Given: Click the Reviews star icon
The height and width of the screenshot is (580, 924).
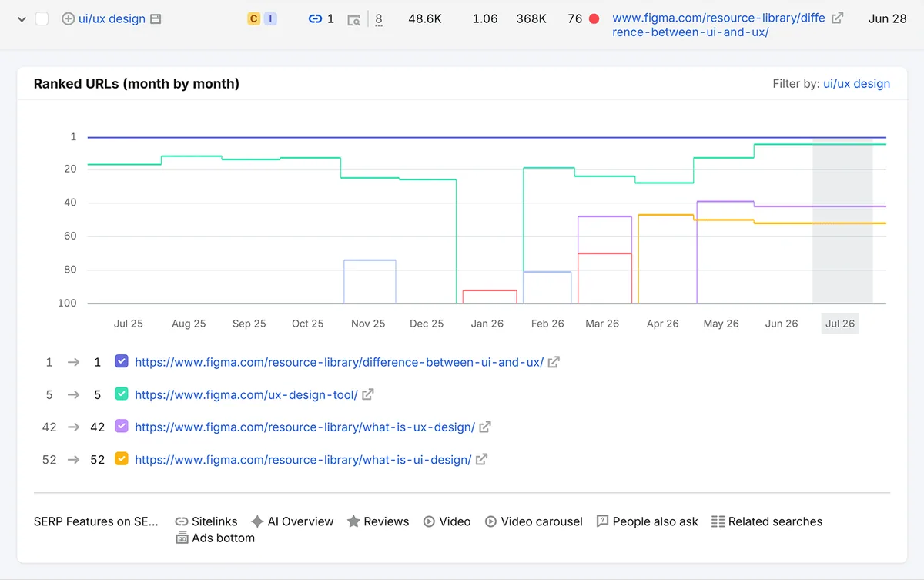Looking at the screenshot, I should tap(353, 521).
